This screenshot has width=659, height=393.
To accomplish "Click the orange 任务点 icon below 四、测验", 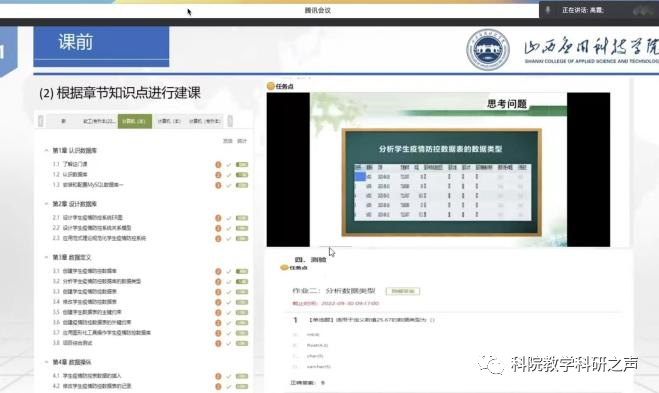I will (285, 267).
